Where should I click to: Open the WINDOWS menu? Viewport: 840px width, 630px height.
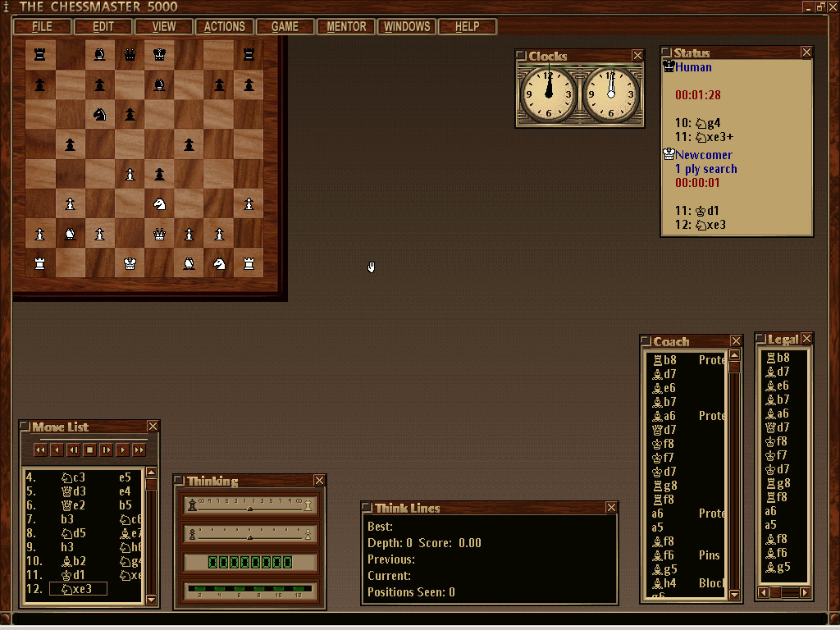(407, 27)
